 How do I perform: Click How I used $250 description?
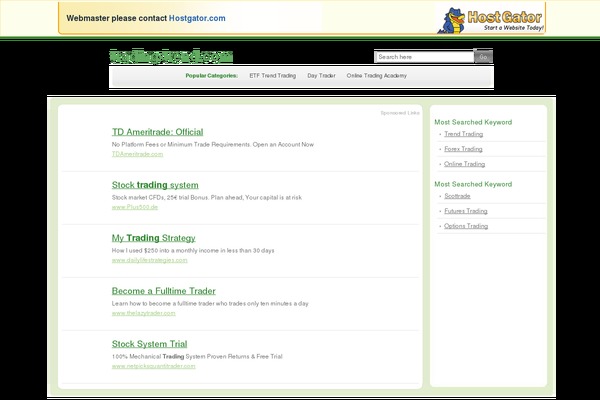pyautogui.click(x=193, y=250)
